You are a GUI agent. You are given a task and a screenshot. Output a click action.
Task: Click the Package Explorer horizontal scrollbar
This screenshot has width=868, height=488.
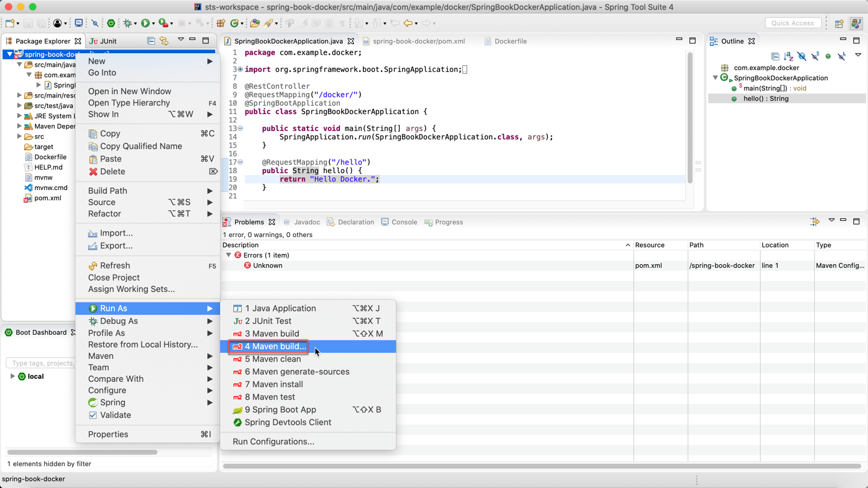tap(82, 452)
